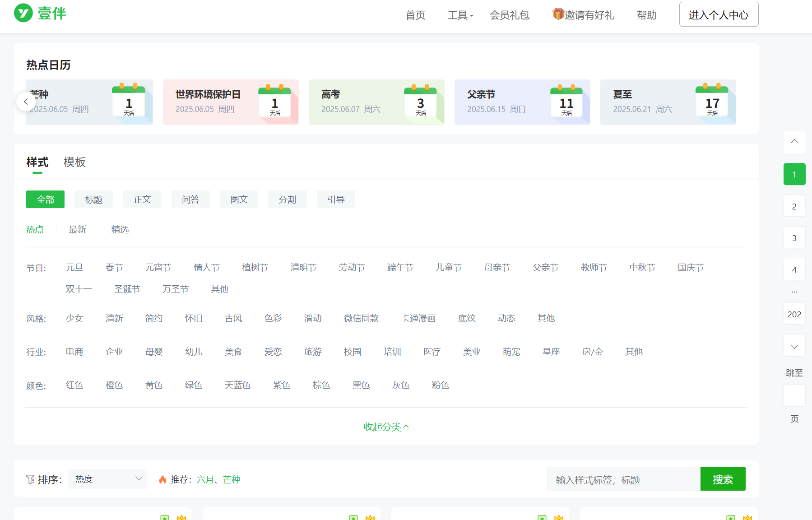
Task: Filter by 微信同款 style
Action: click(x=361, y=318)
